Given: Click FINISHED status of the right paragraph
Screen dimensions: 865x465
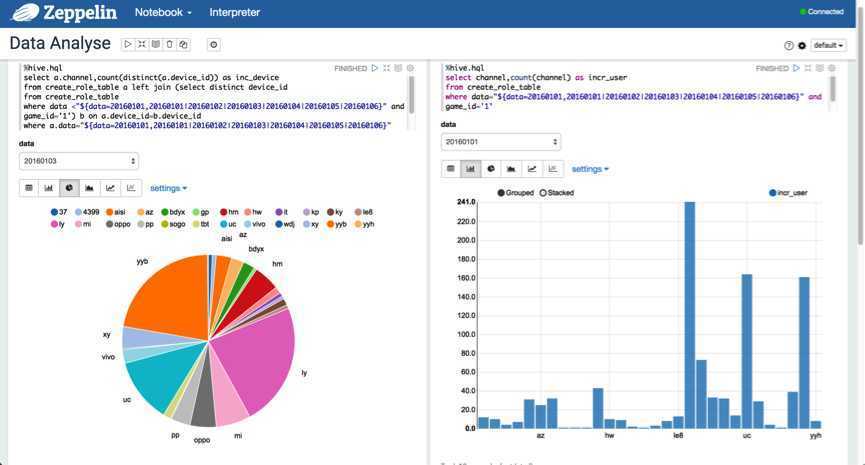Looking at the screenshot, I should tap(772, 68).
